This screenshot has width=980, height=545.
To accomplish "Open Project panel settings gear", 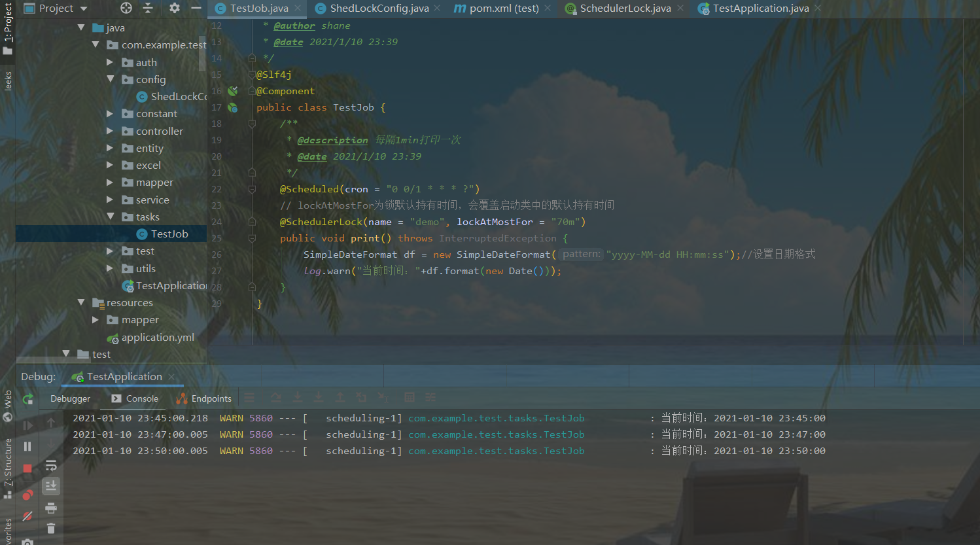I will click(x=174, y=8).
